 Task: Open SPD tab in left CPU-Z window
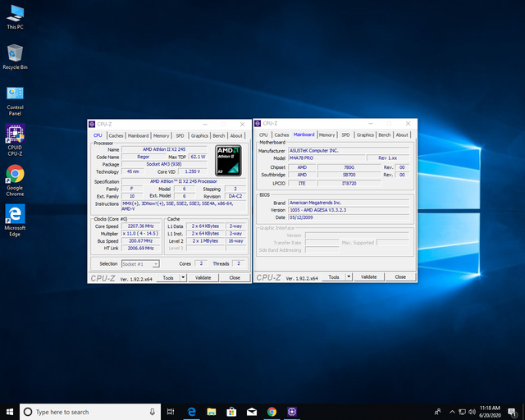pos(180,135)
